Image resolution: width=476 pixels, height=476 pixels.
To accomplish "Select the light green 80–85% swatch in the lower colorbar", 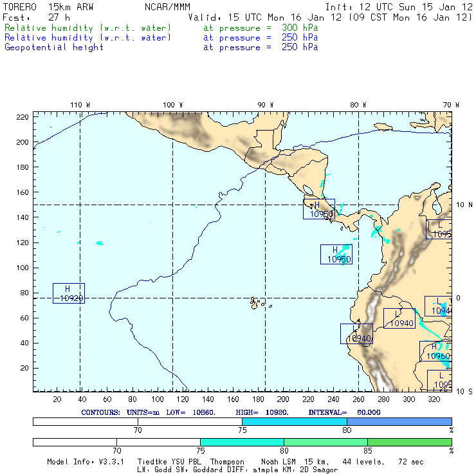I will click(325, 442).
